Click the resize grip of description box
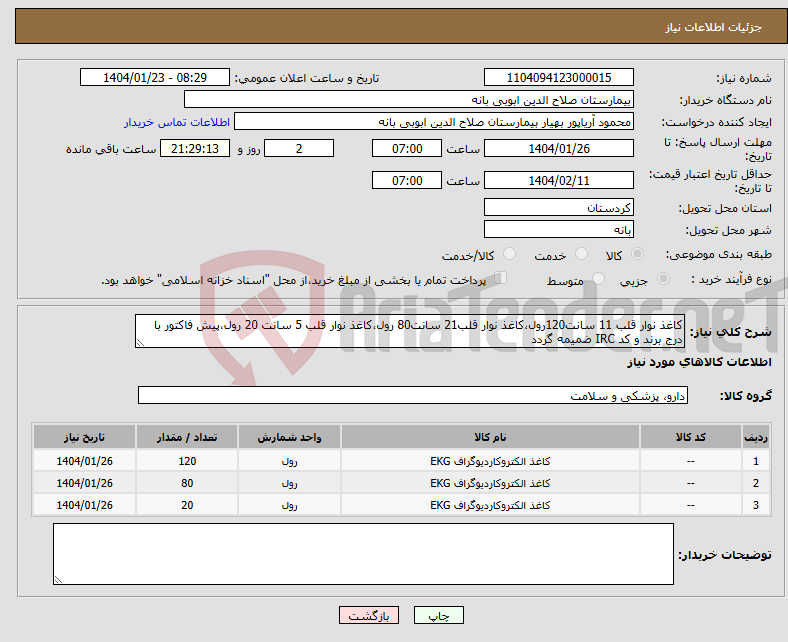788x642 pixels. coord(140,343)
